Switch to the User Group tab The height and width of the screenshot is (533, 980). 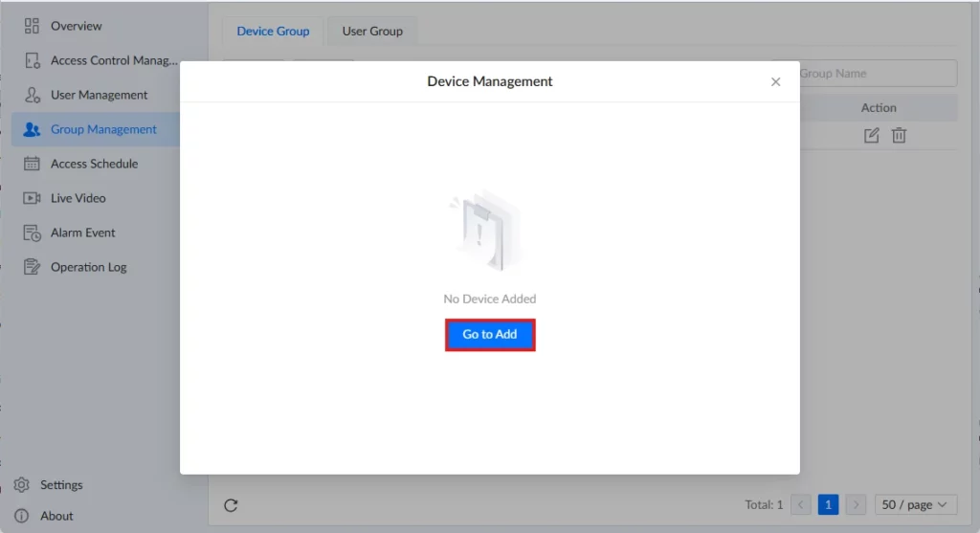click(372, 31)
